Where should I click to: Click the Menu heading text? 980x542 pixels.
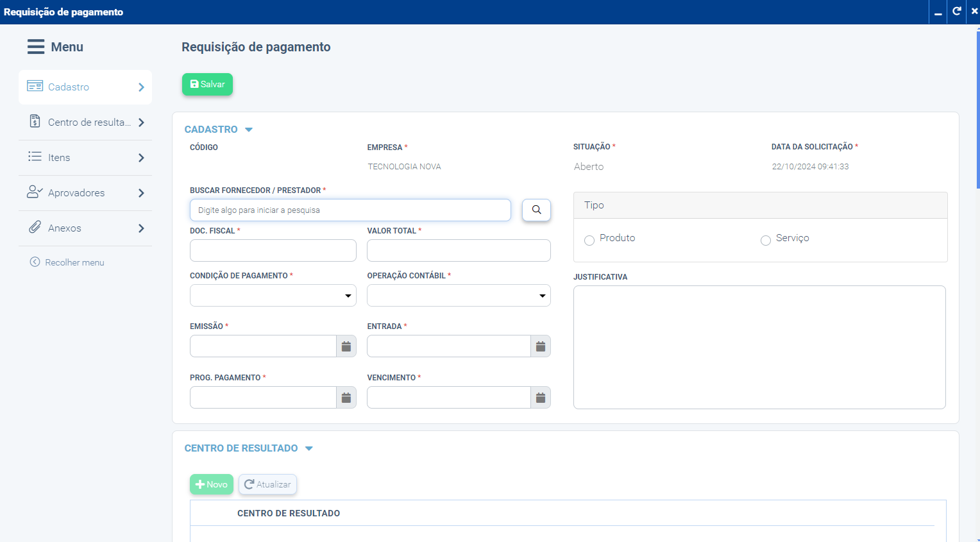[67, 47]
